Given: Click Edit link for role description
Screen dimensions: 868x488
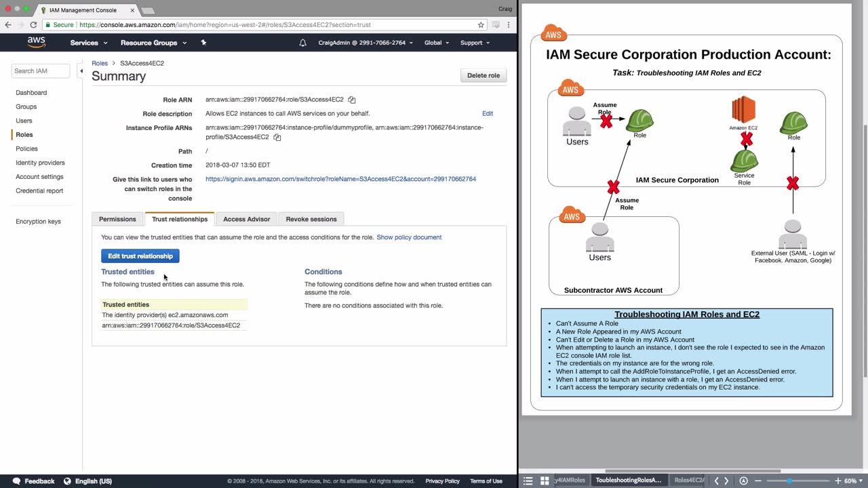Looking at the screenshot, I should pos(488,114).
